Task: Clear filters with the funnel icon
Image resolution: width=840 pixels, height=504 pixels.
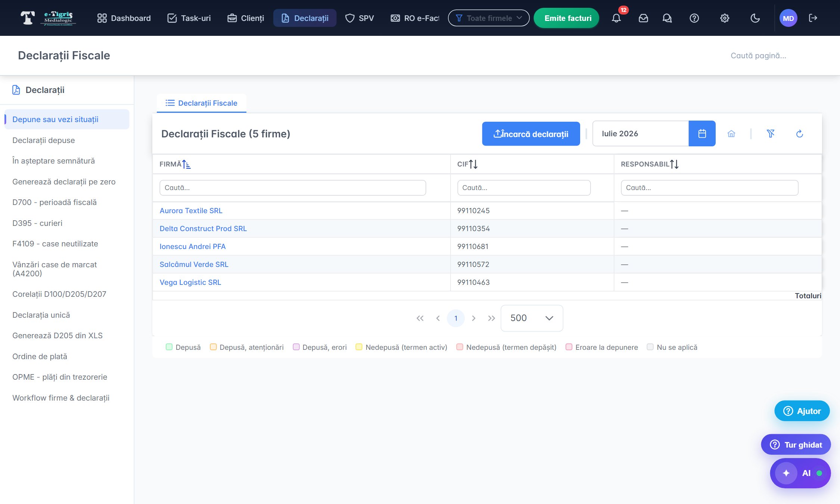Action: 771,134
